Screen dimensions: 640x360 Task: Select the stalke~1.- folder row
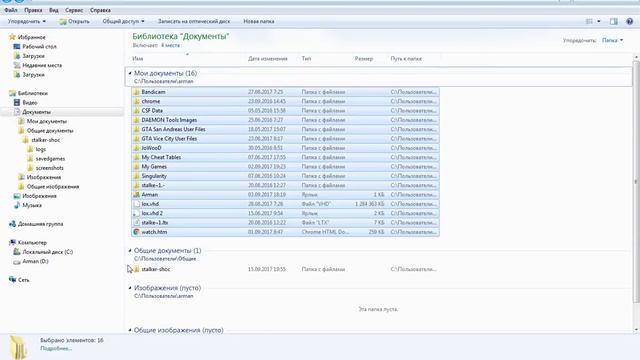pyautogui.click(x=285, y=185)
